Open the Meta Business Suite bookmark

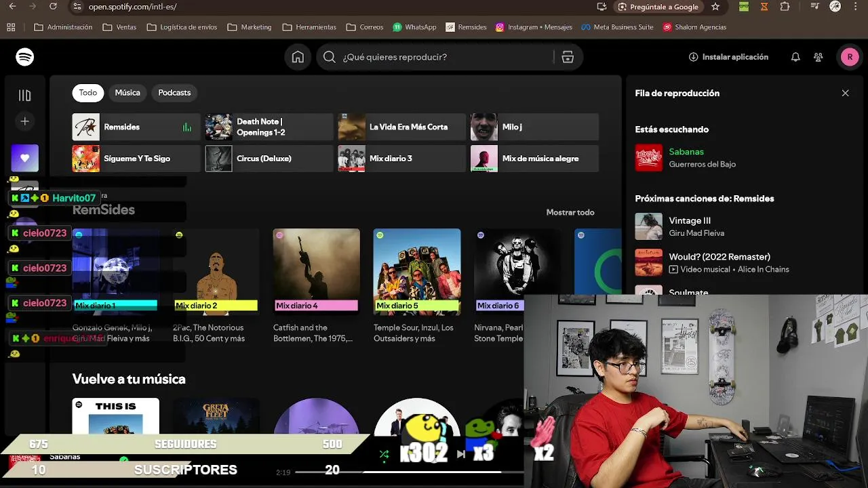click(618, 27)
